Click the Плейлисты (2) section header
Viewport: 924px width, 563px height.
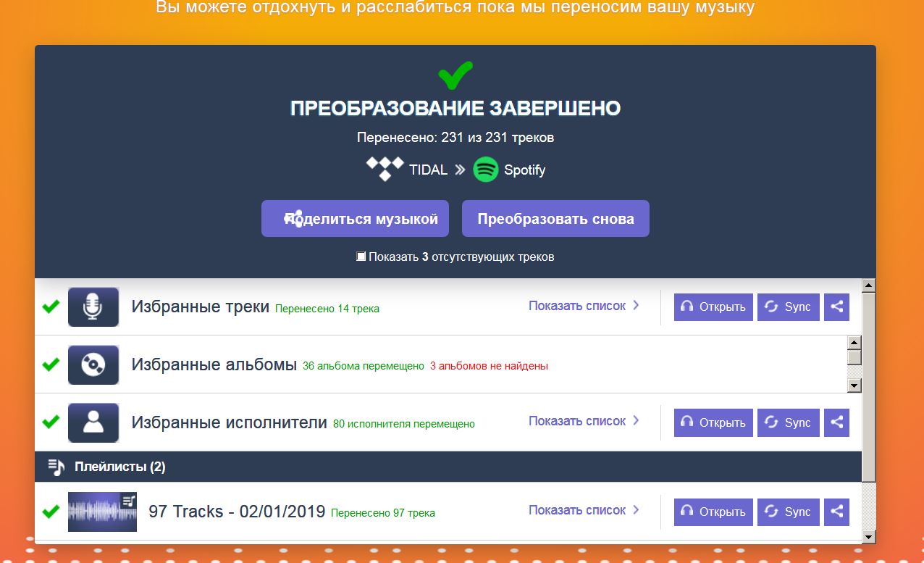(448, 467)
